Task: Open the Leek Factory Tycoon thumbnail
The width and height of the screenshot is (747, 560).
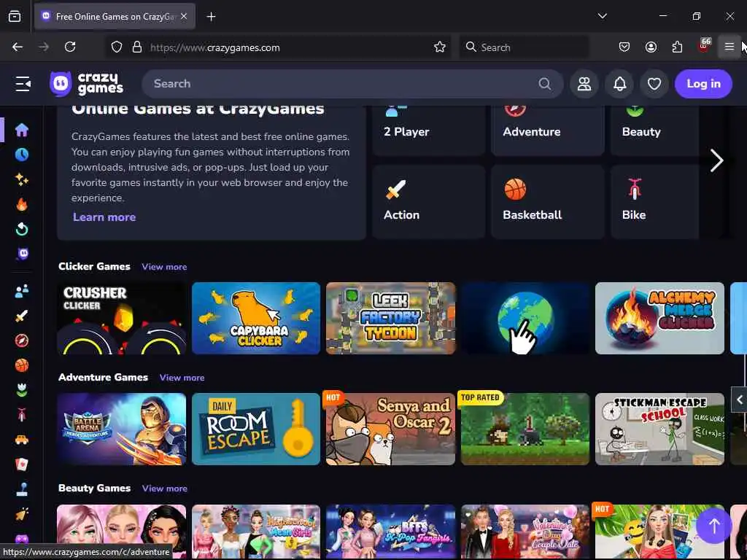Action: coord(391,318)
